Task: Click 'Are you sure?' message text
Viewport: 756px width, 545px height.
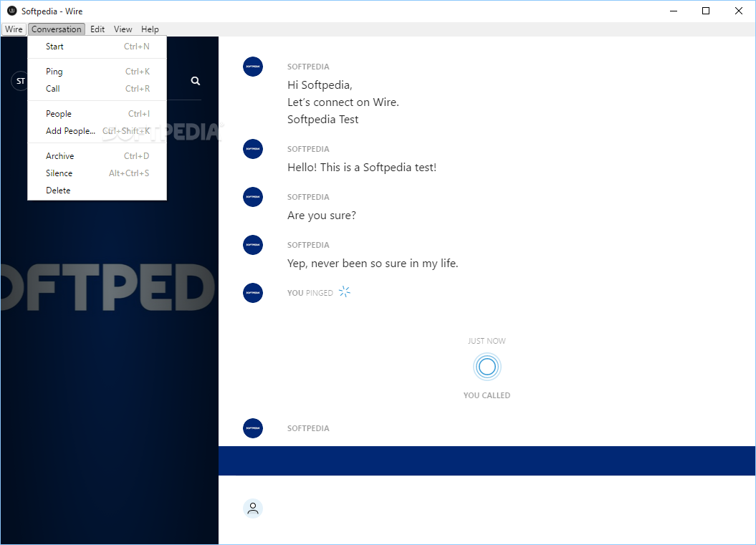Action: [x=322, y=216]
